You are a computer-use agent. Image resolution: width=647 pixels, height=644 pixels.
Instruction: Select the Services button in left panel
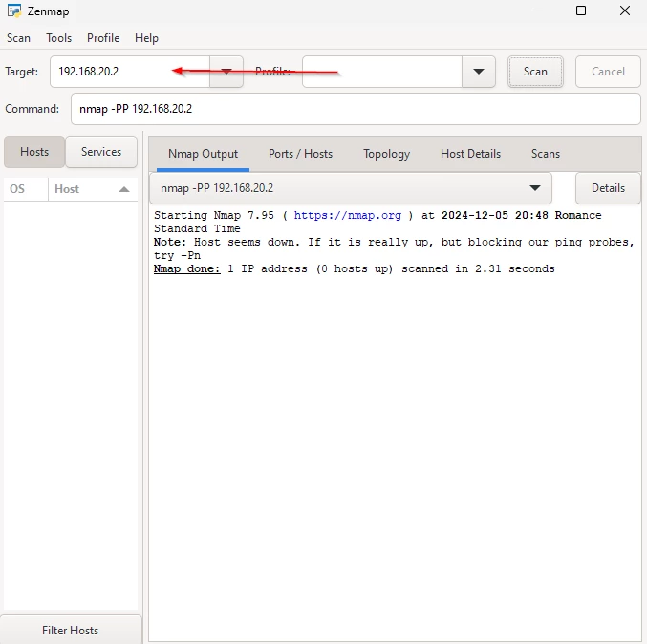tap(101, 152)
